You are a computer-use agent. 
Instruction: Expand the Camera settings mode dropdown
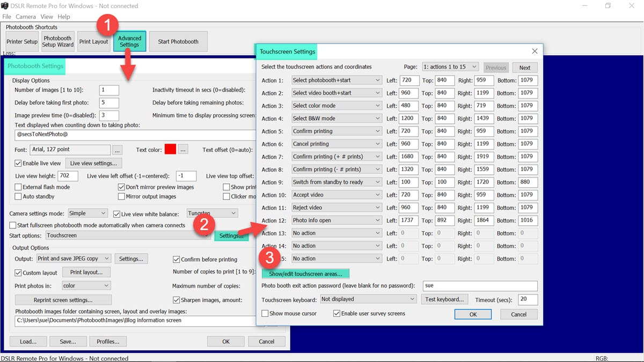point(104,213)
